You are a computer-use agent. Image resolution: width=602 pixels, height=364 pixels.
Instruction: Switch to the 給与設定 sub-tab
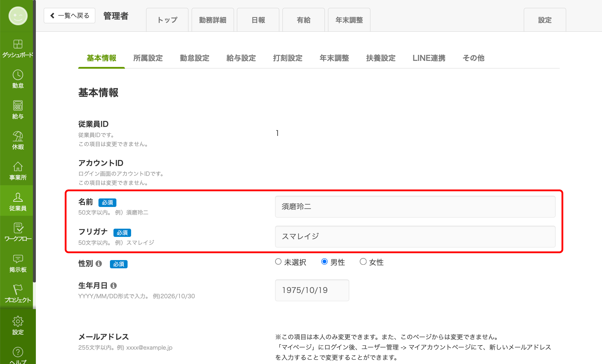coord(241,58)
